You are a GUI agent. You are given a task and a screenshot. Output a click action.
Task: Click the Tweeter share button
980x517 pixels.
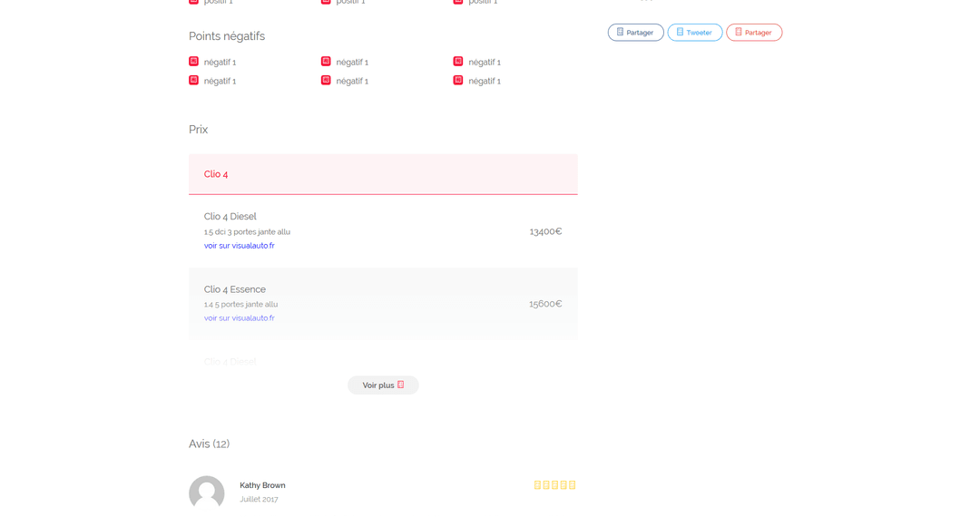[x=695, y=33]
